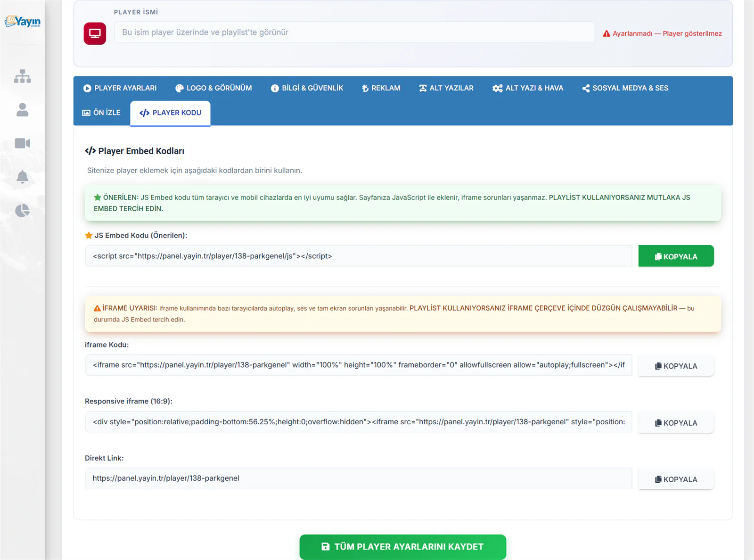Switch to Sosyal Medya & Ses tab

(625, 88)
